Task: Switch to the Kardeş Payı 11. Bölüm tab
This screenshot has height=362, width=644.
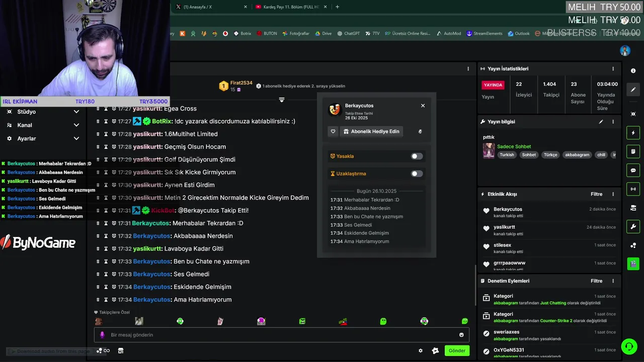Action: click(291, 7)
